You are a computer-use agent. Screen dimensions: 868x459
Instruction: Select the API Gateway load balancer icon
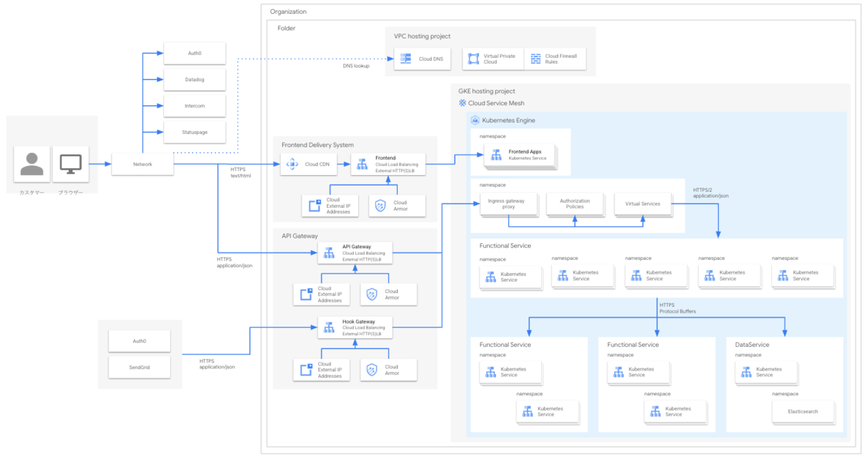coord(329,253)
